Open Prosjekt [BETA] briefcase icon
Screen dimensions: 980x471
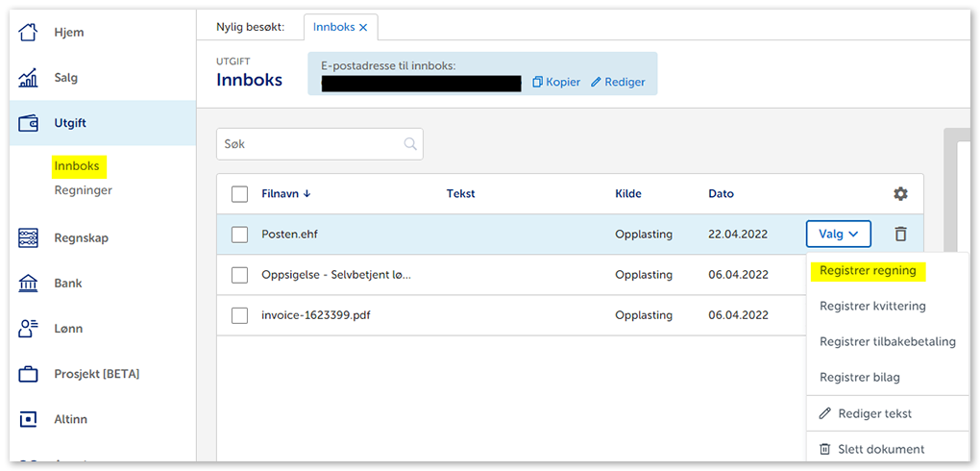(29, 374)
